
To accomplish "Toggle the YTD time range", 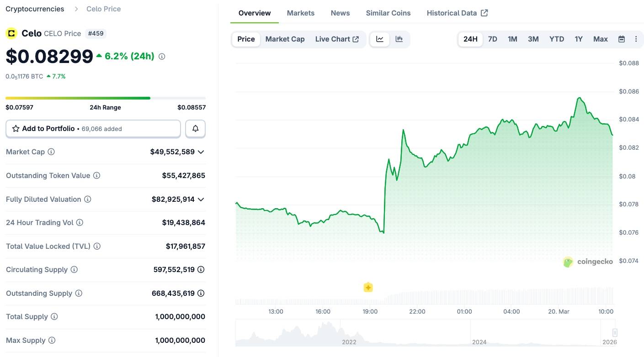I will point(556,39).
